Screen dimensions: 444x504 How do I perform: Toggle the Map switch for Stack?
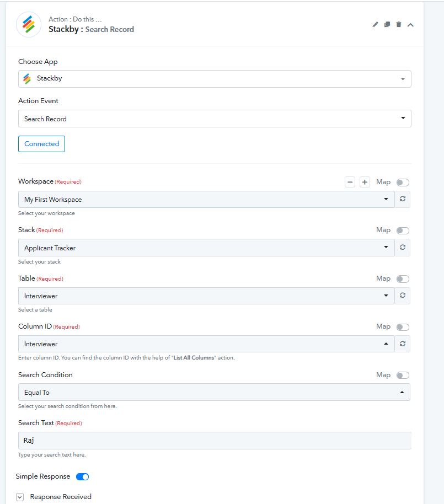coord(403,230)
